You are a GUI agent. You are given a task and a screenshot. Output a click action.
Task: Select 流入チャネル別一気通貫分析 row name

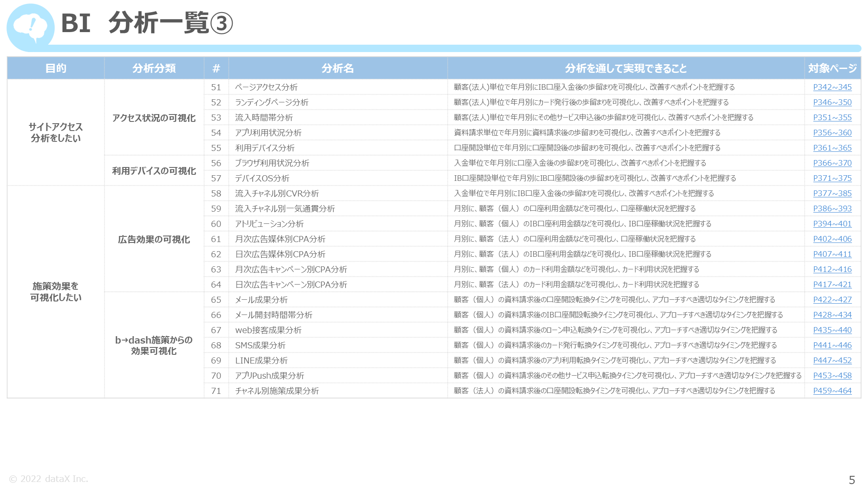click(x=285, y=209)
